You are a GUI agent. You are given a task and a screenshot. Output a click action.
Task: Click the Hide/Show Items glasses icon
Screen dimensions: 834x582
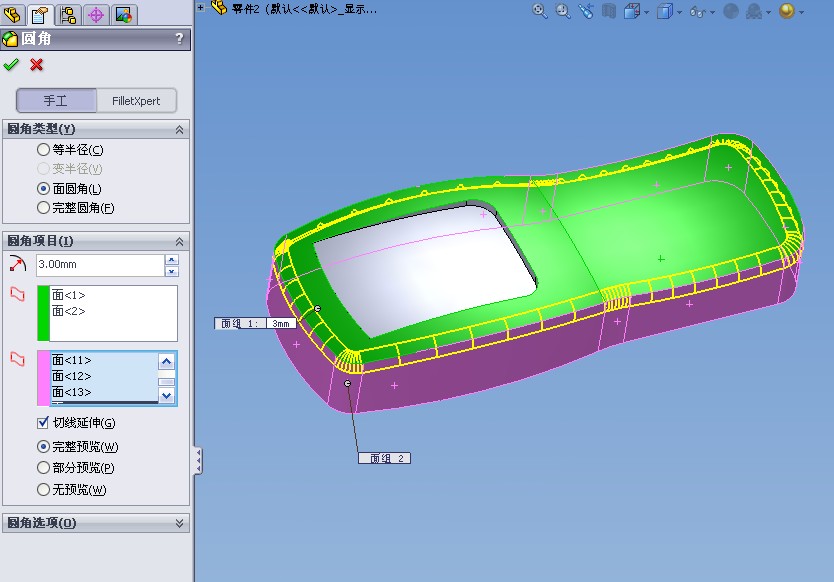tap(697, 12)
